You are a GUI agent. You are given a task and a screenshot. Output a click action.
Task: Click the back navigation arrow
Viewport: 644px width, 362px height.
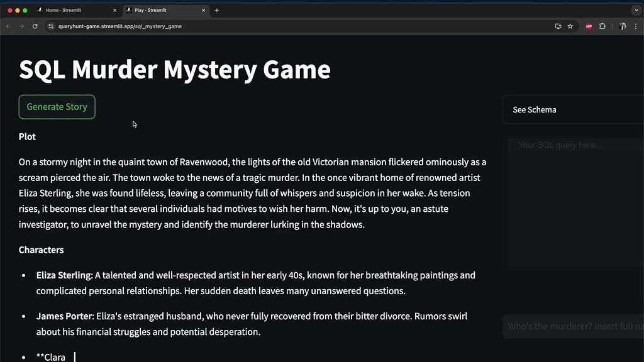click(x=7, y=26)
